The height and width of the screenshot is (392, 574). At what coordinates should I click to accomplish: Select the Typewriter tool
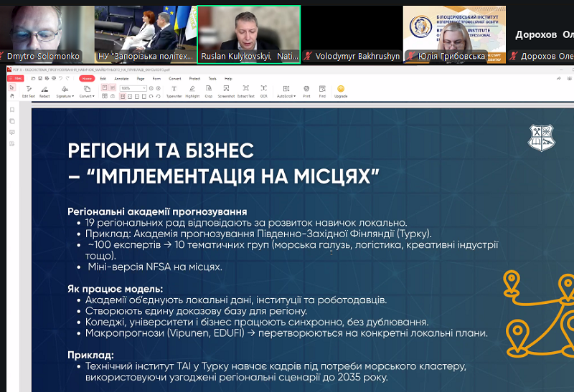click(x=174, y=92)
